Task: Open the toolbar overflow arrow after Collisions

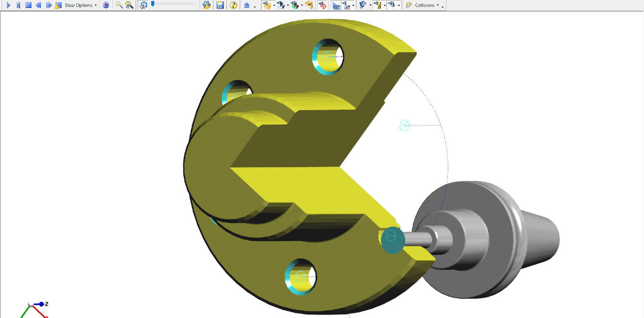Action: pos(442,6)
